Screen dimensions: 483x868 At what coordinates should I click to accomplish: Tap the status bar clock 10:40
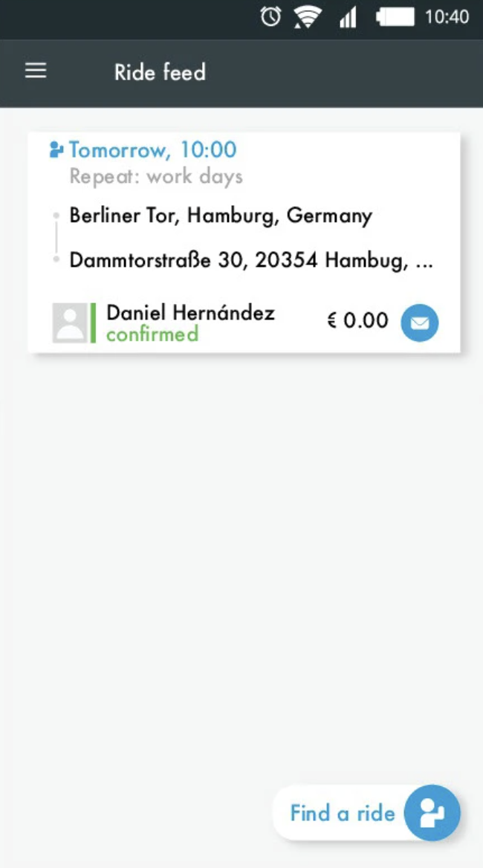point(447,16)
